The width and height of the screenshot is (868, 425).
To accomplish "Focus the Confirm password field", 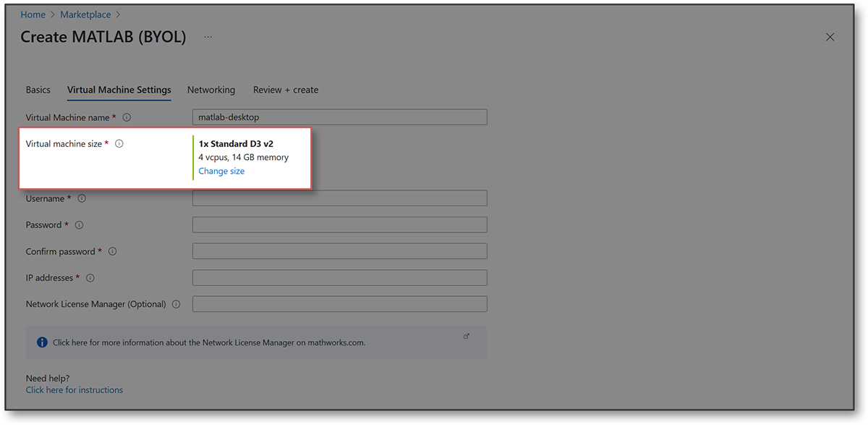I will [340, 251].
